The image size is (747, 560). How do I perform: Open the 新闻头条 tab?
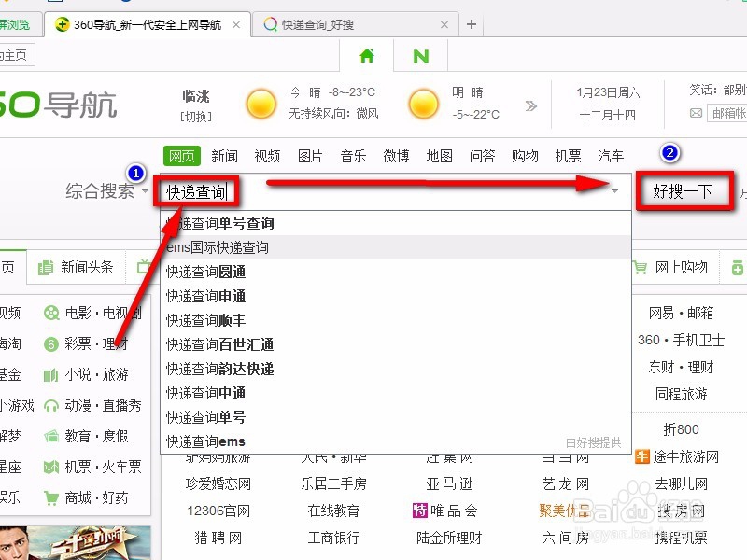77,267
